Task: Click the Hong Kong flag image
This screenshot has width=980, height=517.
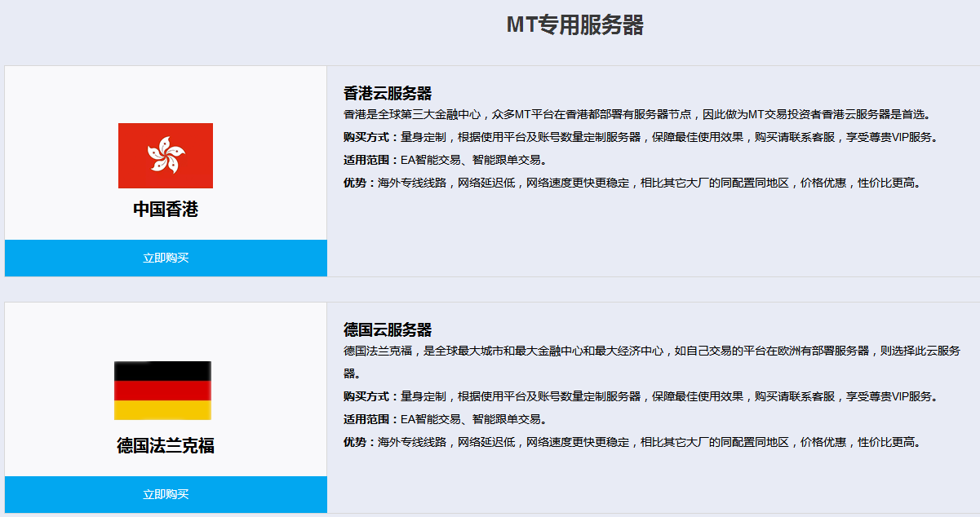Action: (166, 156)
